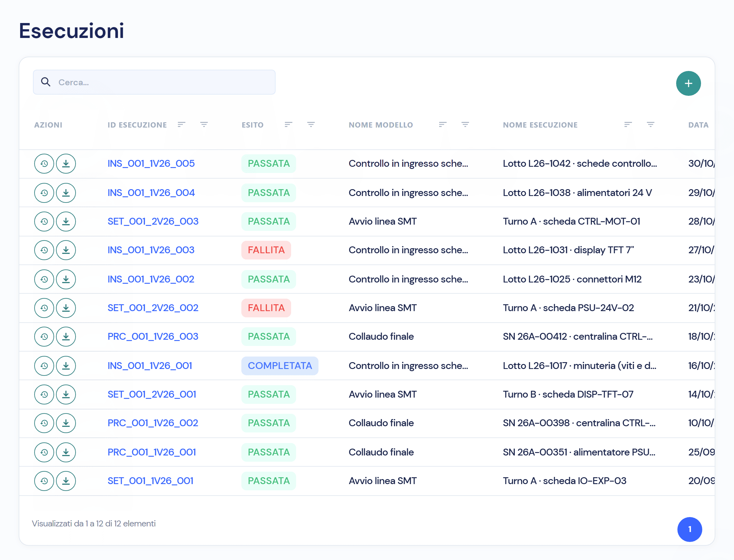The width and height of the screenshot is (734, 560).
Task: Sort by Esito column
Action: pyautogui.click(x=288, y=125)
